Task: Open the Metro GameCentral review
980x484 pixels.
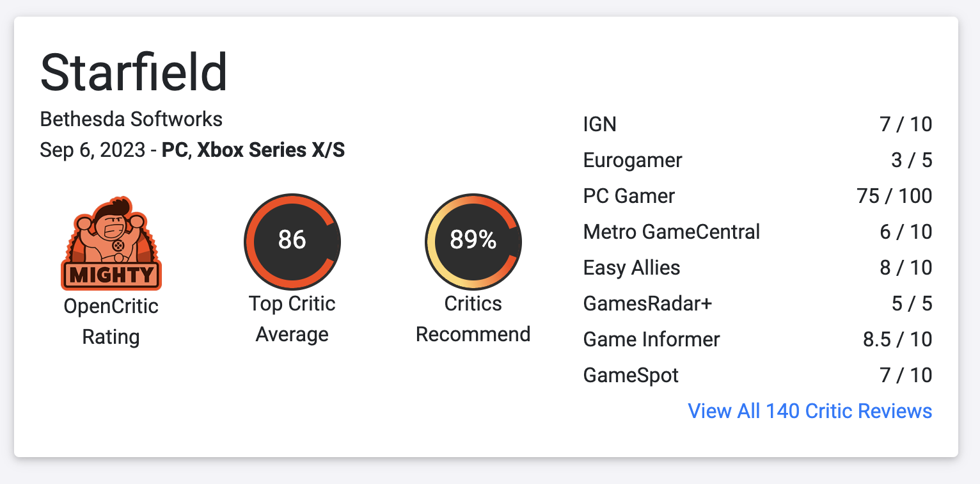Action: pos(672,232)
